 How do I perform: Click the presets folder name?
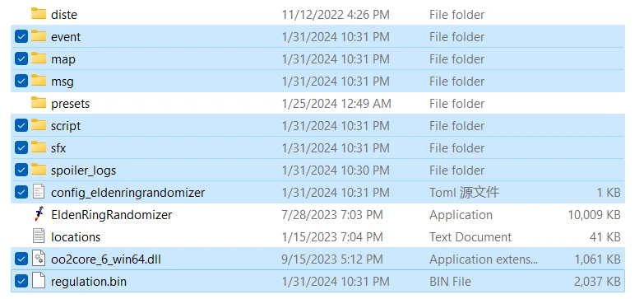pos(70,104)
